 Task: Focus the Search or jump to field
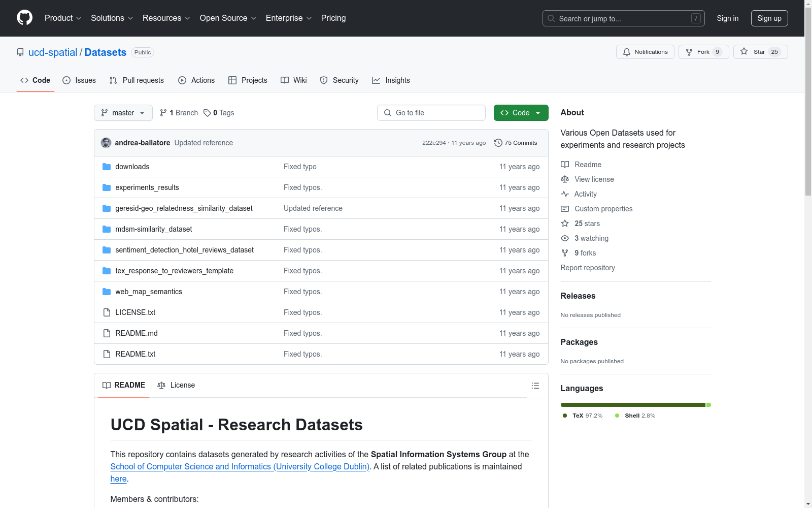click(x=624, y=18)
